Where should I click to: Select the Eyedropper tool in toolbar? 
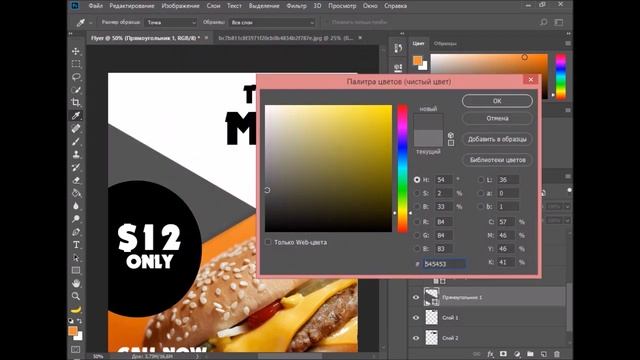(x=76, y=116)
